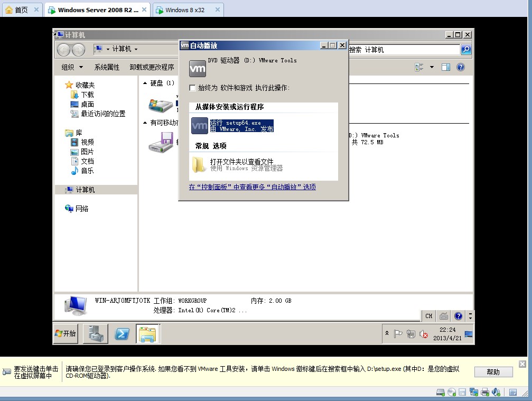Click VMware status bar hard disk icon
This screenshot has width=532, height=401.
441,393
